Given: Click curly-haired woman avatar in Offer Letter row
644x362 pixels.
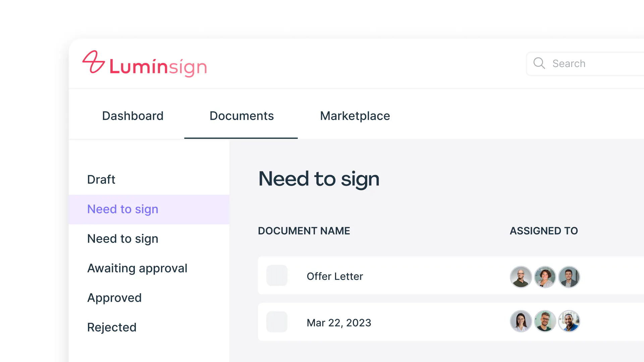Looking at the screenshot, I should coord(545,277).
